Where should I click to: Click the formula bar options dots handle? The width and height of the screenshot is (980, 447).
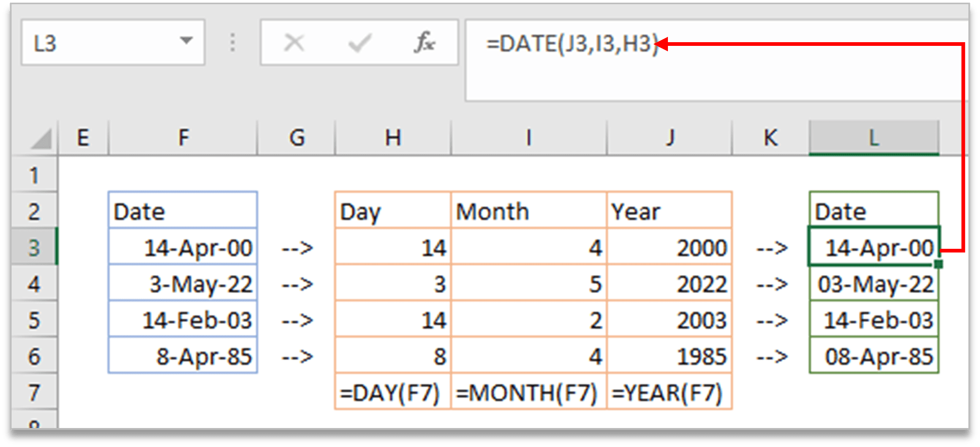coord(232,42)
